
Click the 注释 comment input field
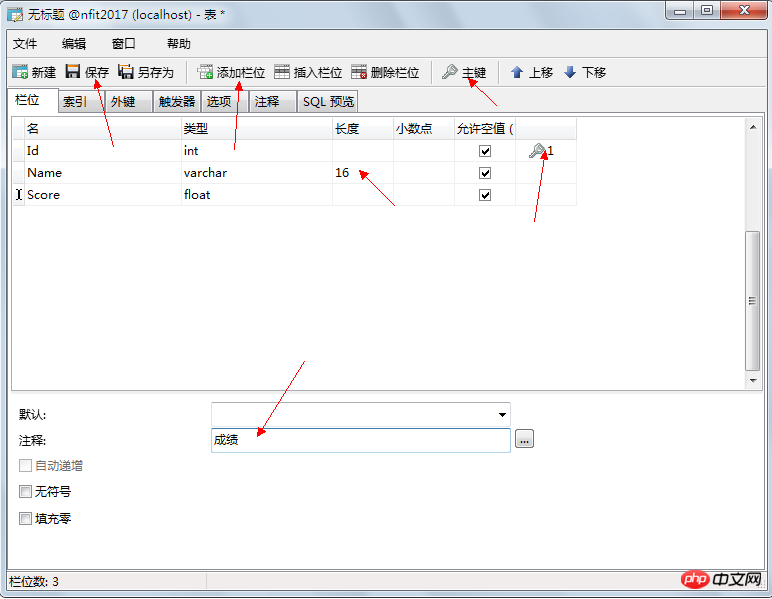click(x=360, y=440)
